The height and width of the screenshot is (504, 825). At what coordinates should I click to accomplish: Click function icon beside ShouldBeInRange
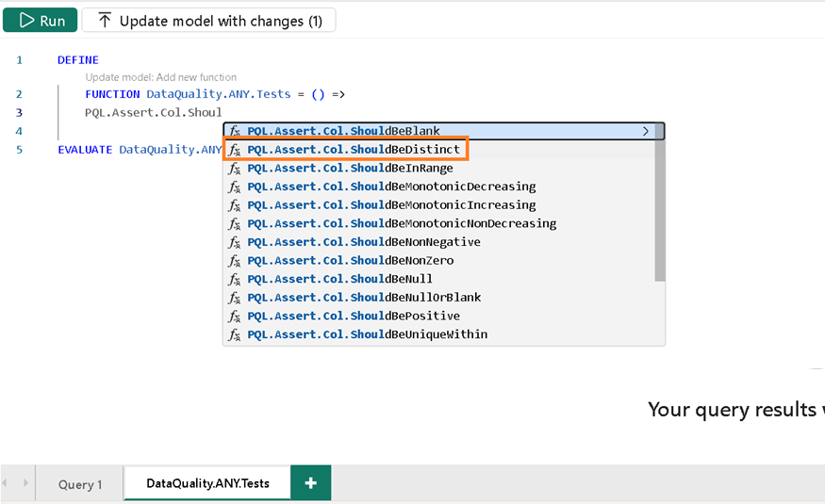coord(235,169)
